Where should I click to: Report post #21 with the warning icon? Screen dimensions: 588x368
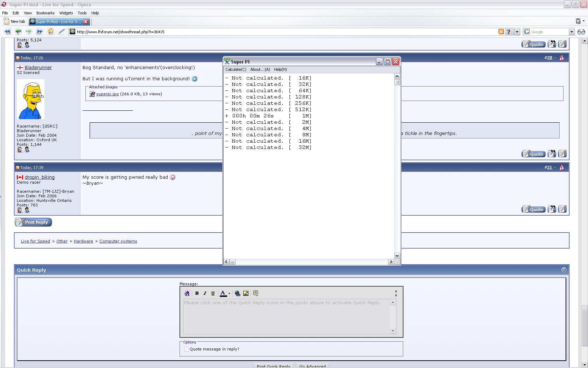(x=562, y=168)
